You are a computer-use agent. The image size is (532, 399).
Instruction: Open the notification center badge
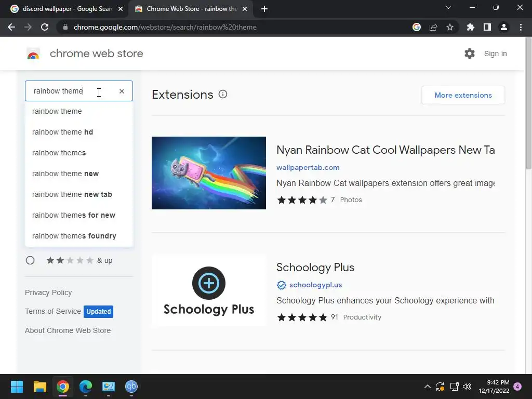click(x=517, y=387)
